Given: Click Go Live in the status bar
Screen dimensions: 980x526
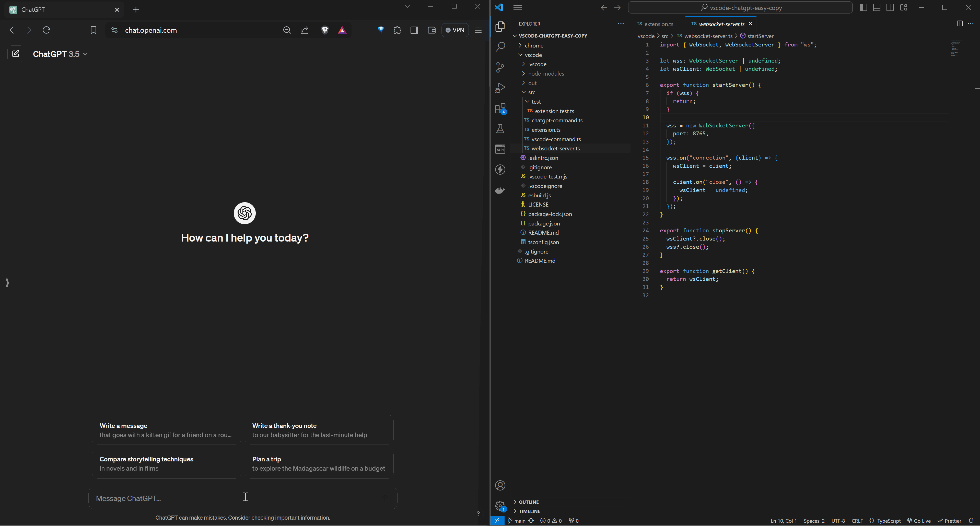Looking at the screenshot, I should tap(919, 521).
